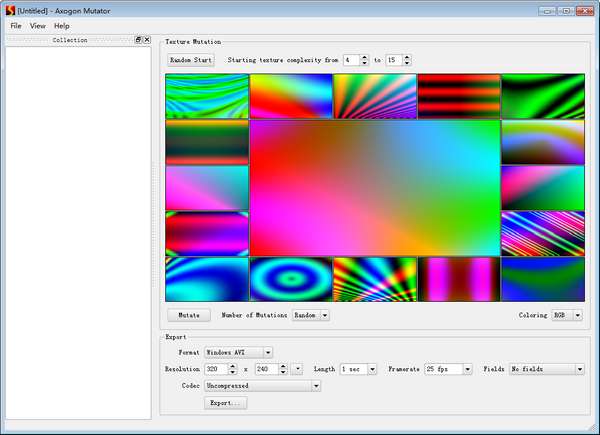The height and width of the screenshot is (435, 600).
Task: Open the Fields dropdown
Action: pos(546,369)
